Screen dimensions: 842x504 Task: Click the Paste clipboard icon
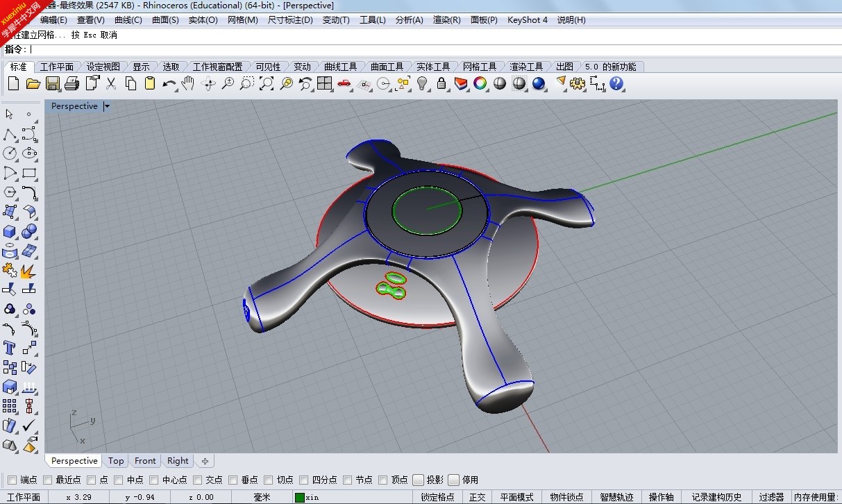(150, 84)
